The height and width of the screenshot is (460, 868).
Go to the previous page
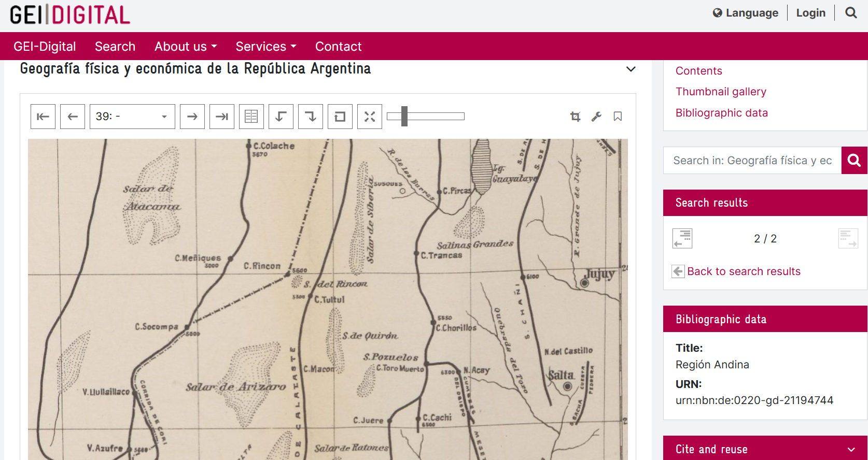[73, 117]
